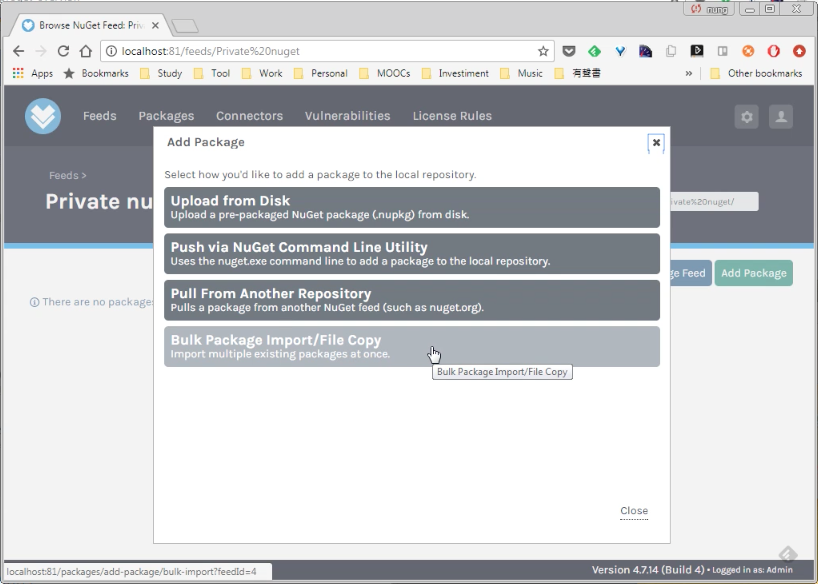818x584 pixels.
Task: Click the red Opera-style extension icon
Action: pos(774,51)
